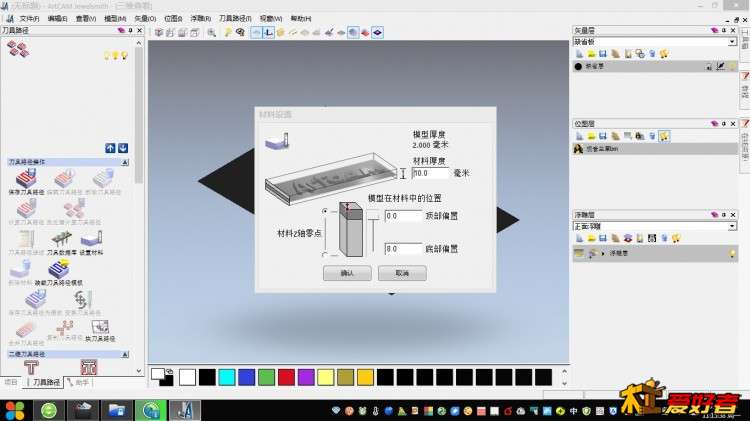
Task: Toggle all-layers bulb in 浮雕层 toolbar
Action: click(x=676, y=238)
